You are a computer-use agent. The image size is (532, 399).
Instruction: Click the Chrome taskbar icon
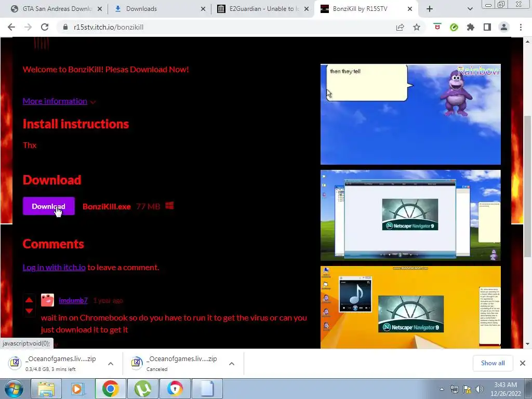click(x=110, y=389)
